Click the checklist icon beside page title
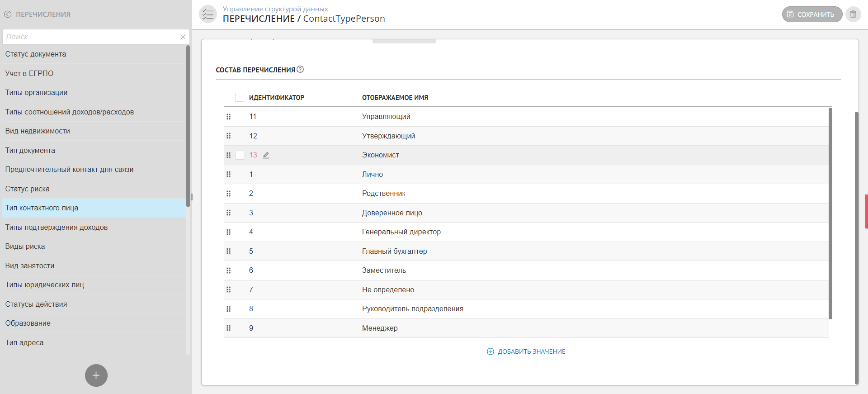Image resolution: width=868 pixels, height=394 pixels. coord(208,14)
